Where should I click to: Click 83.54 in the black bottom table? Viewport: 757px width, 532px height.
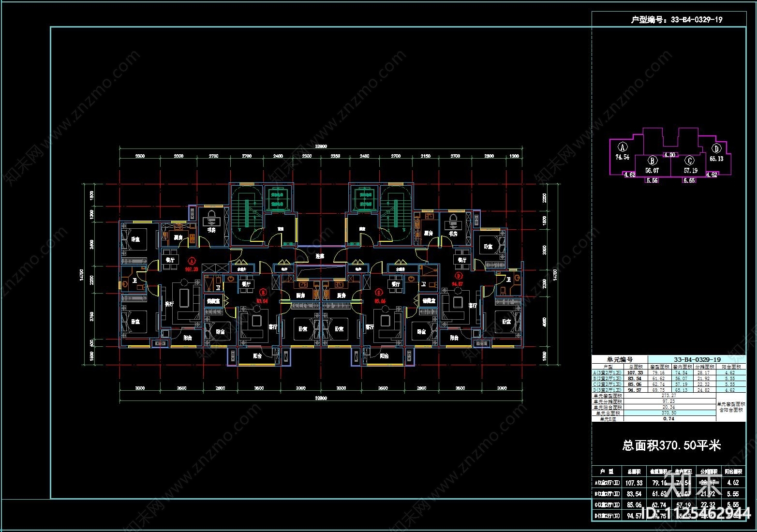click(634, 494)
